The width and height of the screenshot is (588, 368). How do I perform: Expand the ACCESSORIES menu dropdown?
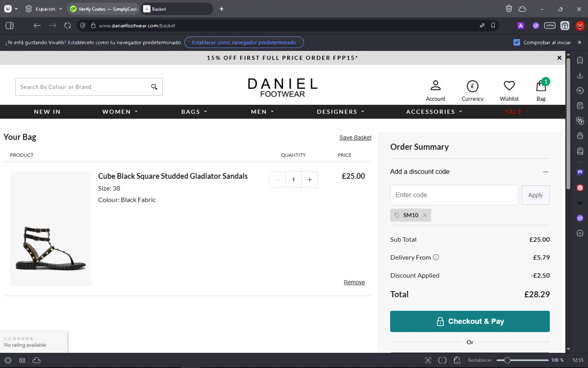434,112
